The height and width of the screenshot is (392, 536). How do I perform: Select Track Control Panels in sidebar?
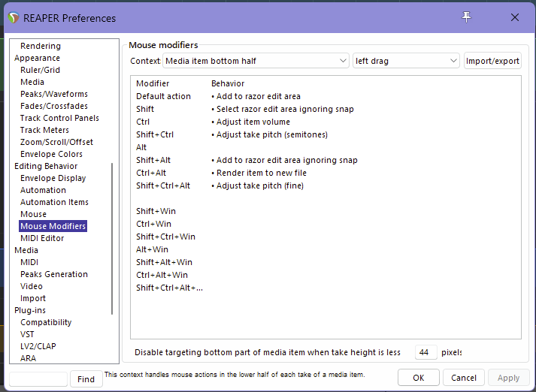(59, 118)
